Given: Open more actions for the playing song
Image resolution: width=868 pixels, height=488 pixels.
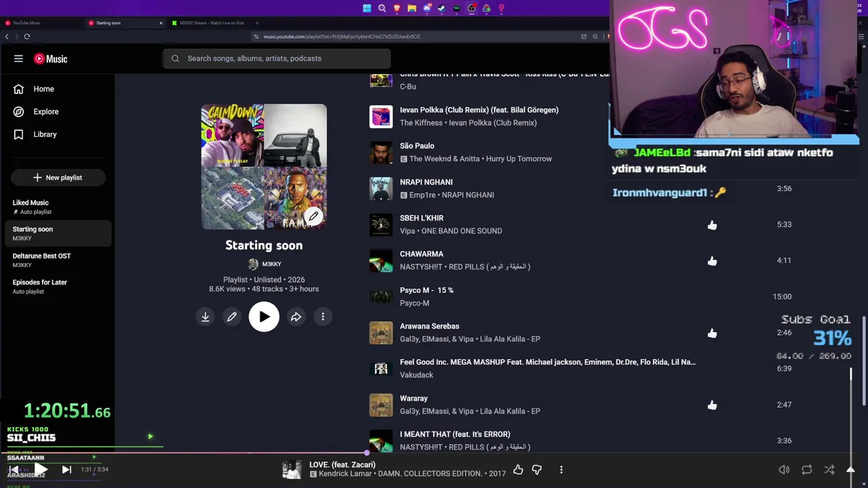Looking at the screenshot, I should 561,469.
